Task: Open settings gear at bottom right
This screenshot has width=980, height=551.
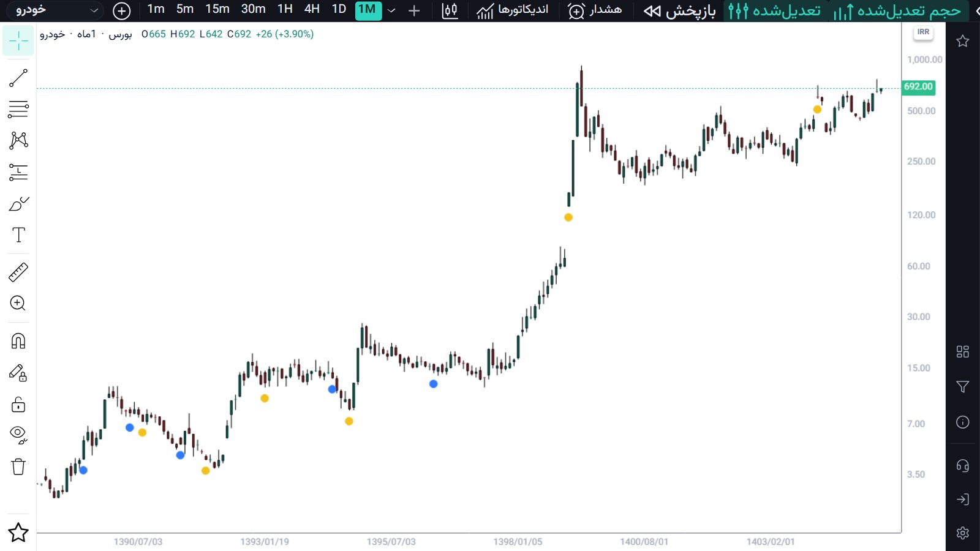Action: point(963,533)
